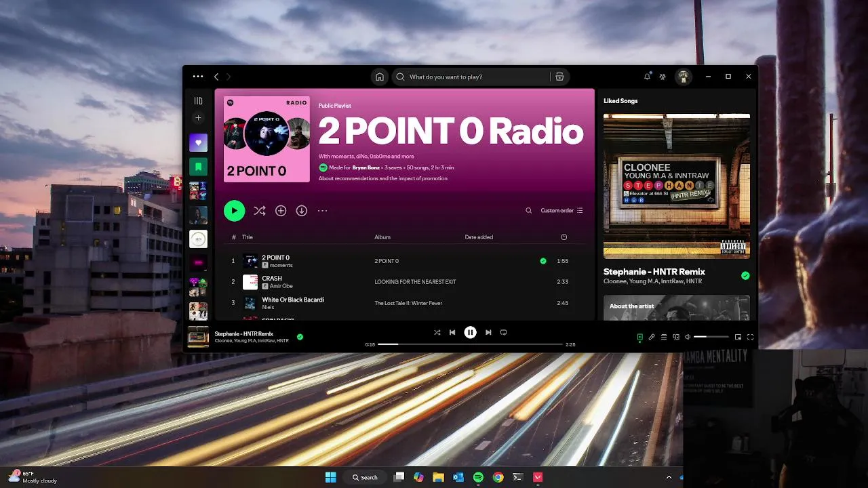The height and width of the screenshot is (488, 868).
Task: Open Outlook from the taskbar
Action: [x=458, y=477]
